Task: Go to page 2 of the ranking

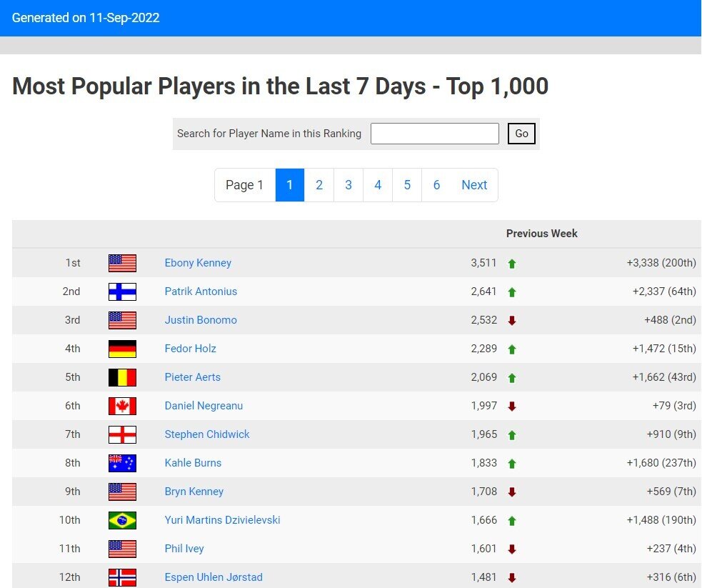Action: coord(319,185)
